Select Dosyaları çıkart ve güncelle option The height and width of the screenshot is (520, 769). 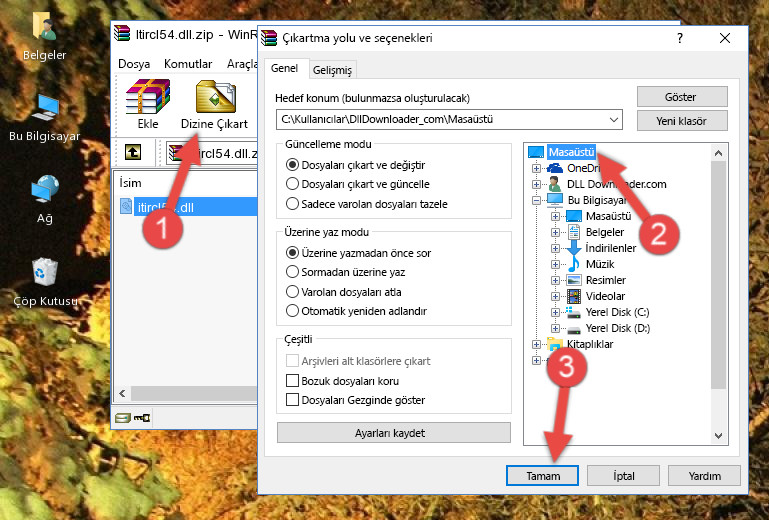pyautogui.click(x=358, y=184)
